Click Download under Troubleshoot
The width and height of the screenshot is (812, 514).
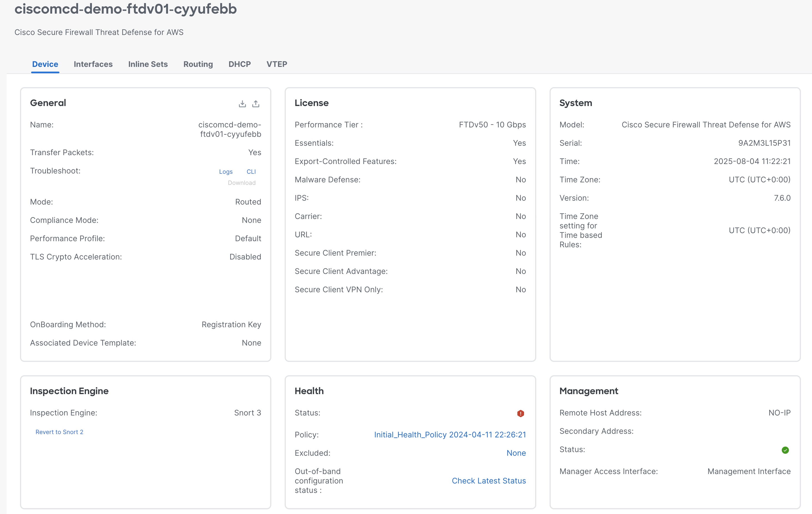click(x=241, y=183)
